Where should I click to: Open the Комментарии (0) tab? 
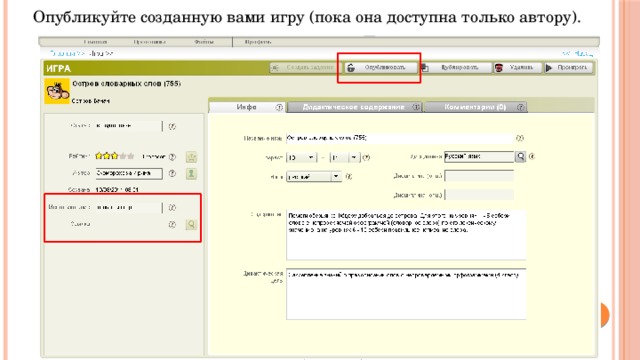pyautogui.click(x=475, y=107)
